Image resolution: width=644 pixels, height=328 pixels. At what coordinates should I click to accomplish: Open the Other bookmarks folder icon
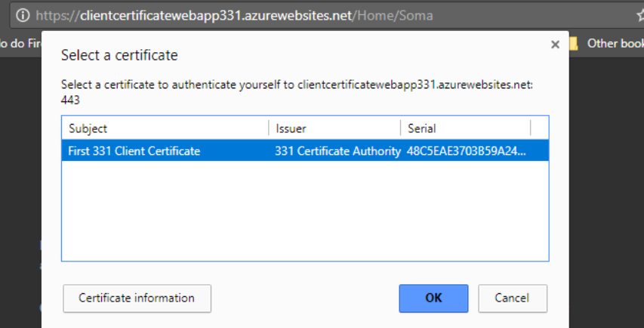click(x=573, y=43)
